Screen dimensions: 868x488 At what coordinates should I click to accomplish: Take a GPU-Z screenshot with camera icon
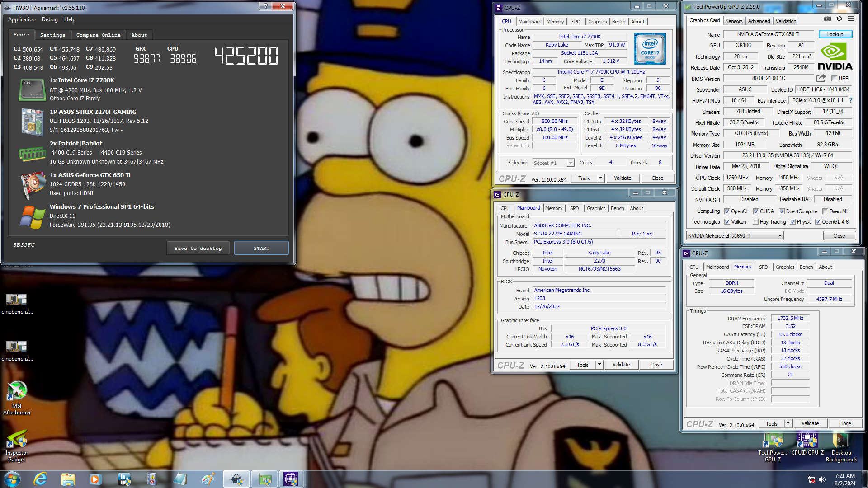pyautogui.click(x=827, y=19)
